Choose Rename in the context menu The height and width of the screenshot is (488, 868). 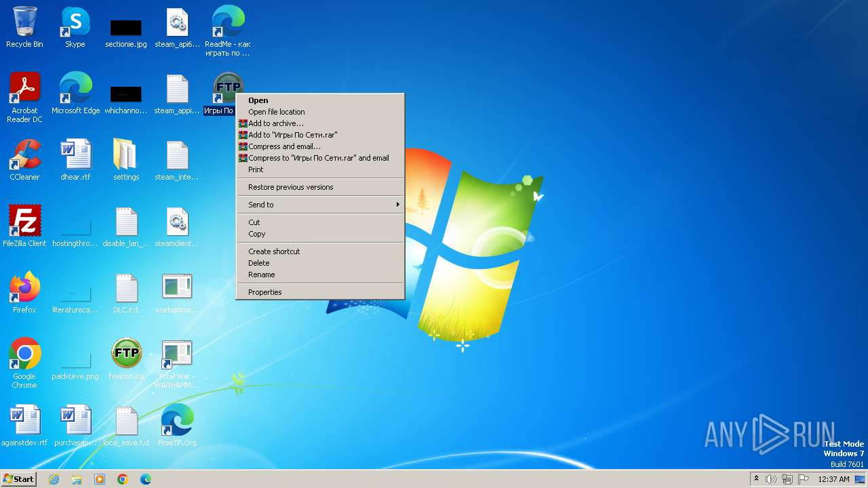[319, 274]
